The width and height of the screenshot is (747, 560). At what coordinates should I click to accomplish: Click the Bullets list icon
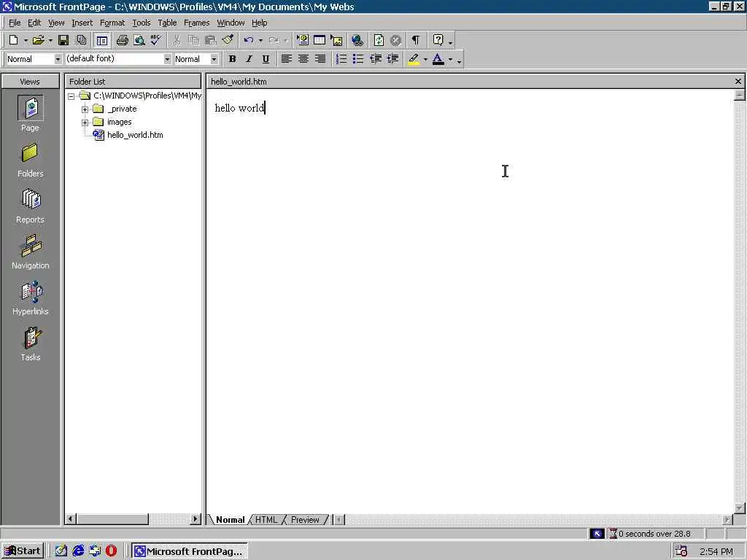coord(357,59)
